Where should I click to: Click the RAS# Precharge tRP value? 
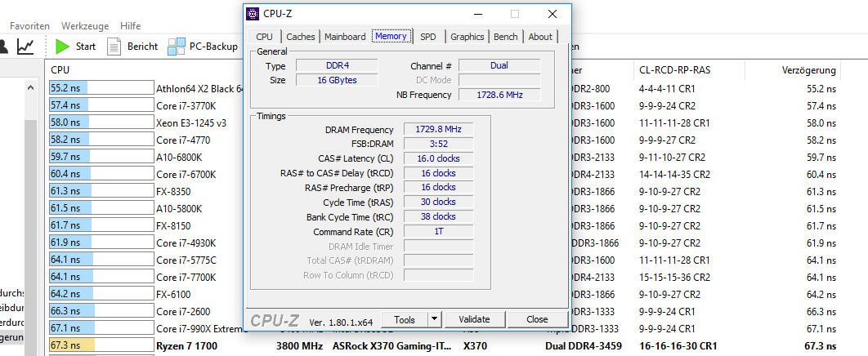tap(438, 188)
